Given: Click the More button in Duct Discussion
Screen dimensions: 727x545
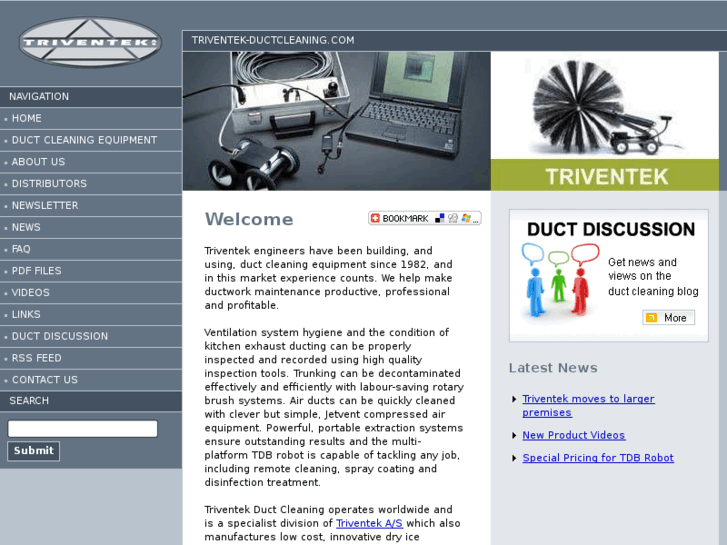Looking at the screenshot, I should click(x=669, y=318).
